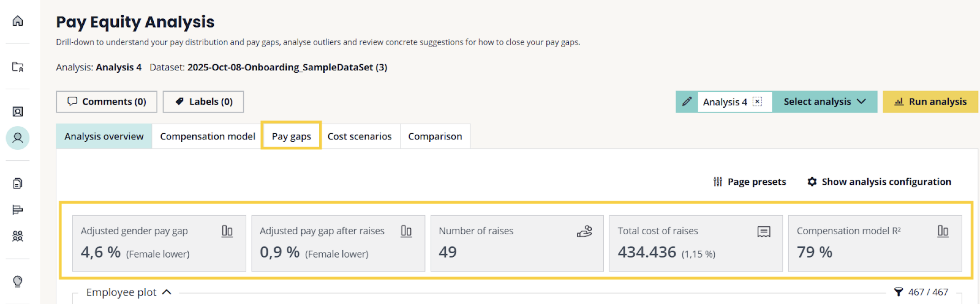Screen dimensions: 980x304
Task: Clear the Analysis 4 selection with x
Action: (757, 102)
